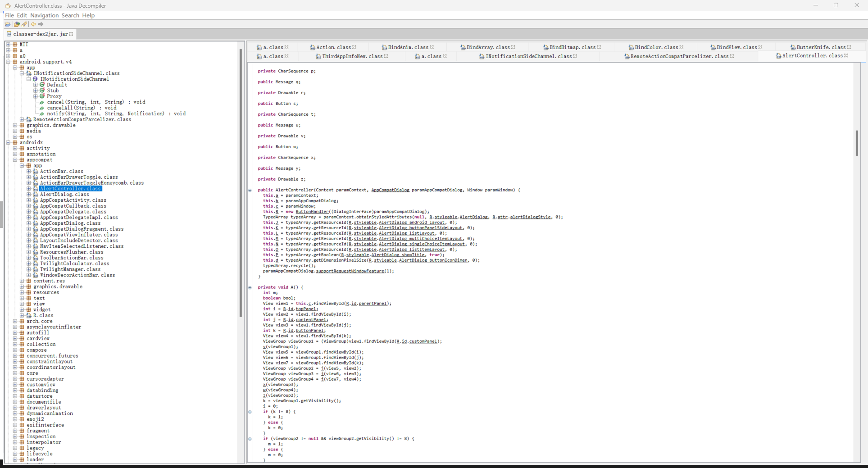Collapse the 'if (k != 8)' code fold
The image size is (868, 468).
pos(250,412)
